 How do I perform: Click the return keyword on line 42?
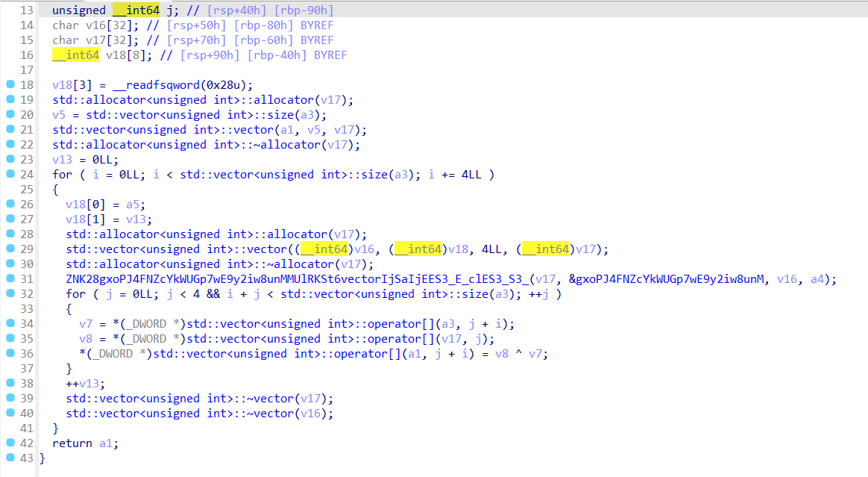[72, 443]
